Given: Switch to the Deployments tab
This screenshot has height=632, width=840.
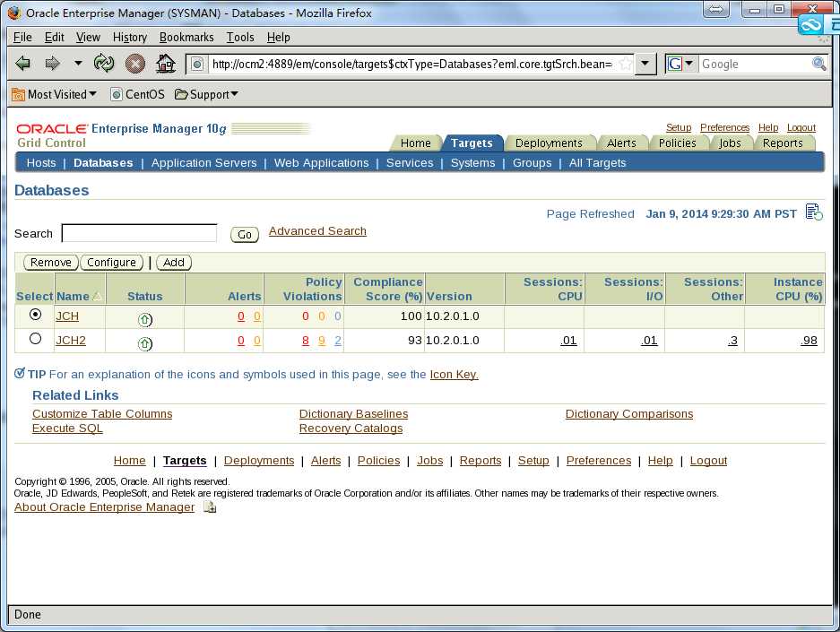Looking at the screenshot, I should click(549, 143).
